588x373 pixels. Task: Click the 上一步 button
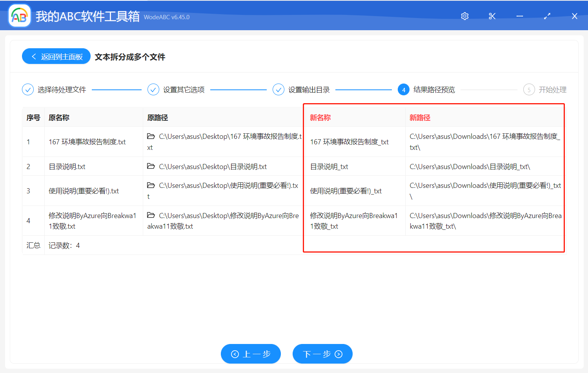point(251,354)
